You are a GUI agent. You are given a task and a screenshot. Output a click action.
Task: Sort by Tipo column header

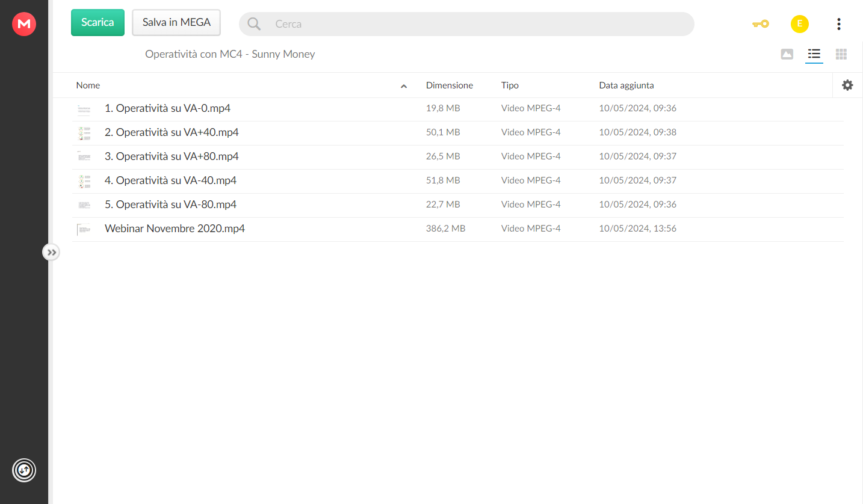(x=510, y=85)
